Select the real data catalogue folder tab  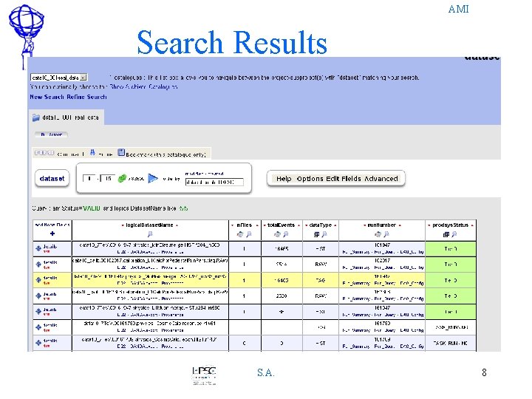66,117
